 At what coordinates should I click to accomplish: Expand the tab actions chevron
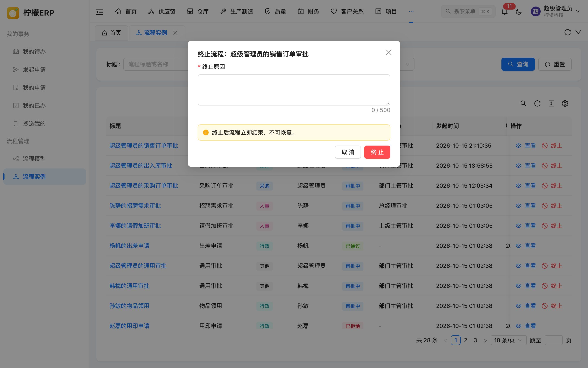(578, 32)
